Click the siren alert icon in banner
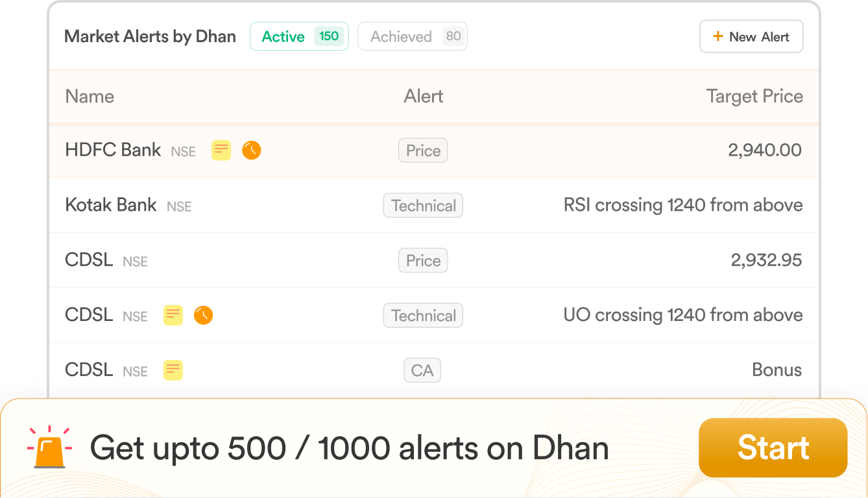The height and width of the screenshot is (498, 868). 50,447
